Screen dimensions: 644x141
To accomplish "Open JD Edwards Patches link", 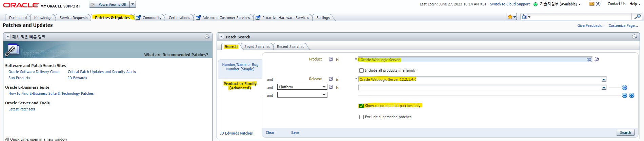I will click(236, 133).
